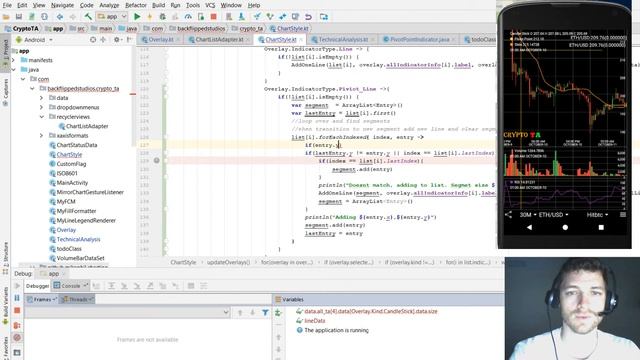Collapse the recycleviews package

click(x=41, y=117)
